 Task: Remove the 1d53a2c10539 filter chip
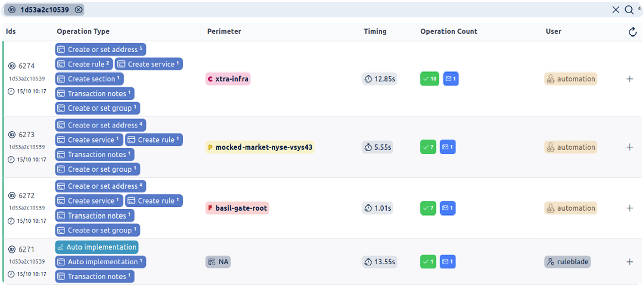tap(78, 10)
